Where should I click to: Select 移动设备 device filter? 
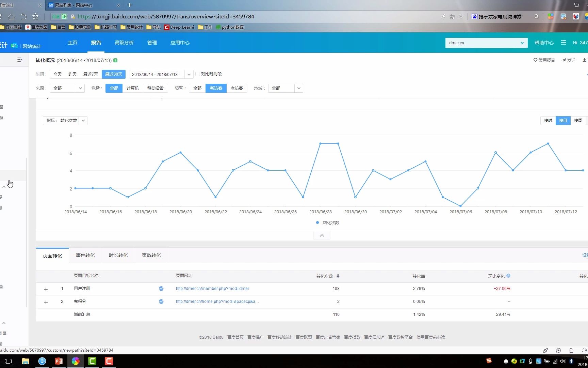click(x=156, y=88)
